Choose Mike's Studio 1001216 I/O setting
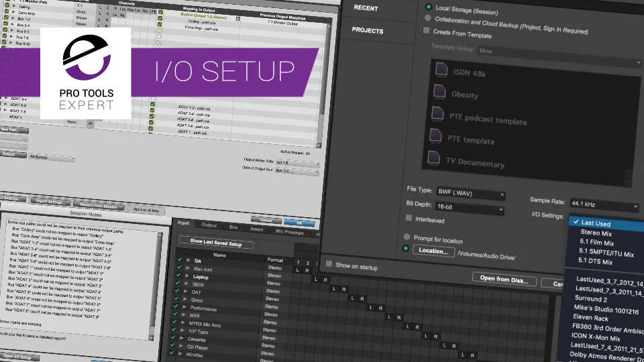 pyautogui.click(x=606, y=309)
